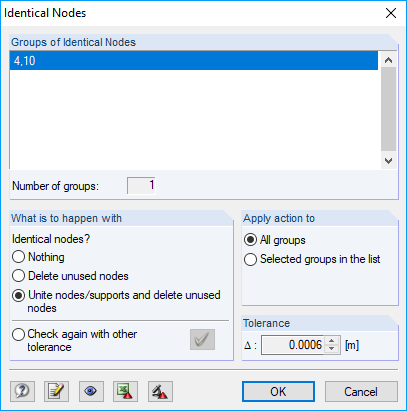Click the microscope icon button
Screen dimensions: 407x411
coord(160,391)
